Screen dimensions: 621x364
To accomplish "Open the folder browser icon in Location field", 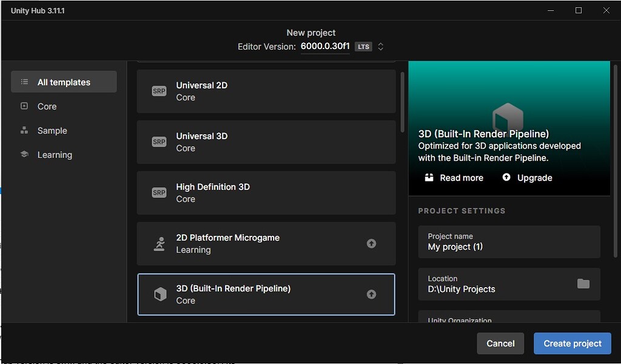I will click(x=584, y=283).
